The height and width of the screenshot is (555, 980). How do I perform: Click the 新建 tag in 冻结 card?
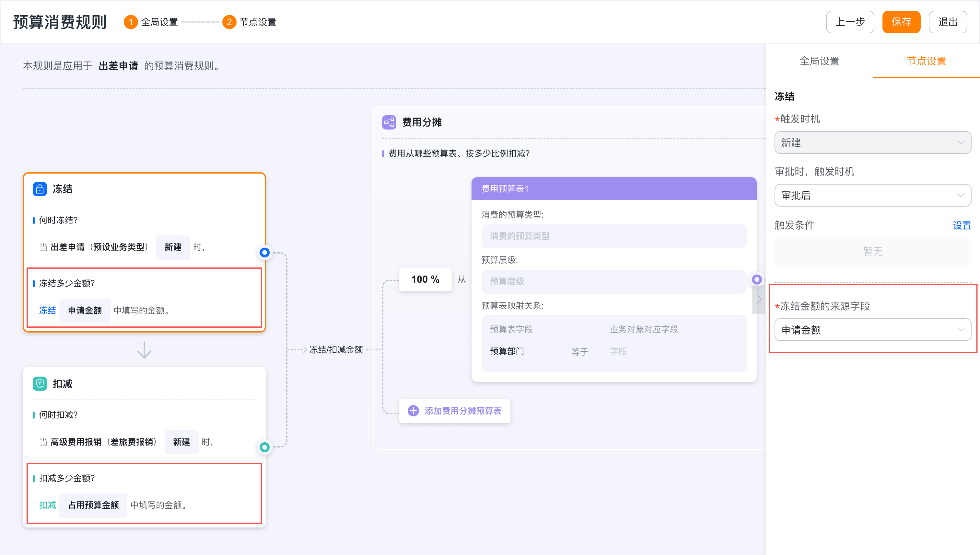click(172, 247)
